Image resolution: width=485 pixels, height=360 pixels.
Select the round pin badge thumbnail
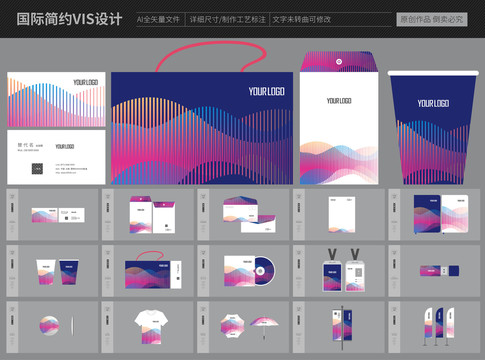click(x=52, y=327)
